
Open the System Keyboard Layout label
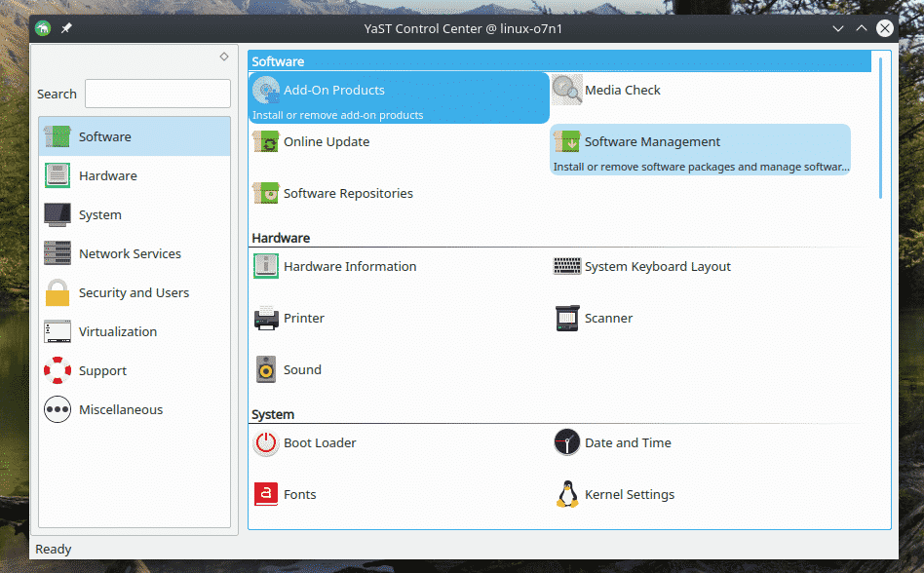click(658, 267)
